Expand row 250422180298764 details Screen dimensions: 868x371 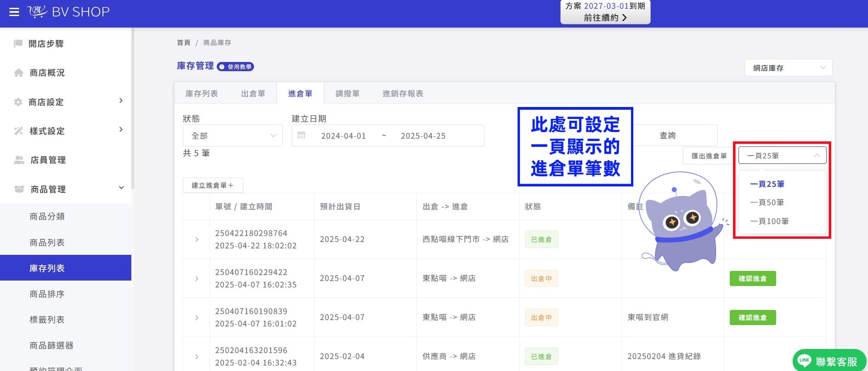[197, 240]
